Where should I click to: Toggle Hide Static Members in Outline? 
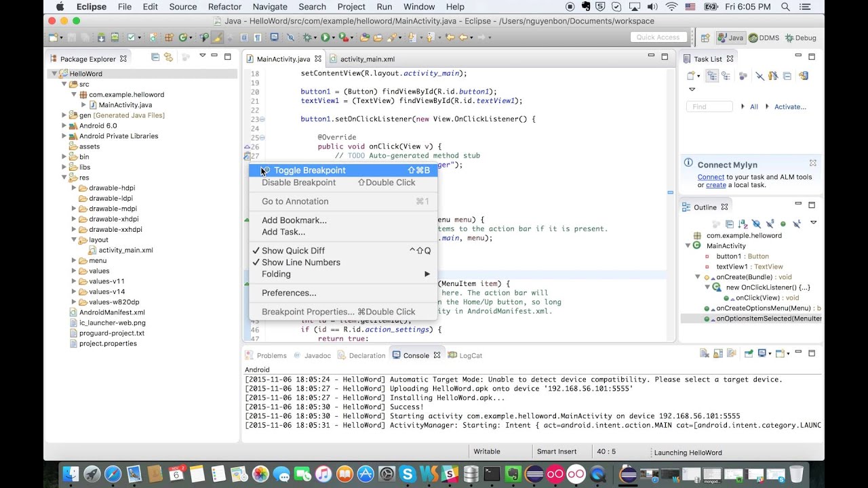[770, 224]
